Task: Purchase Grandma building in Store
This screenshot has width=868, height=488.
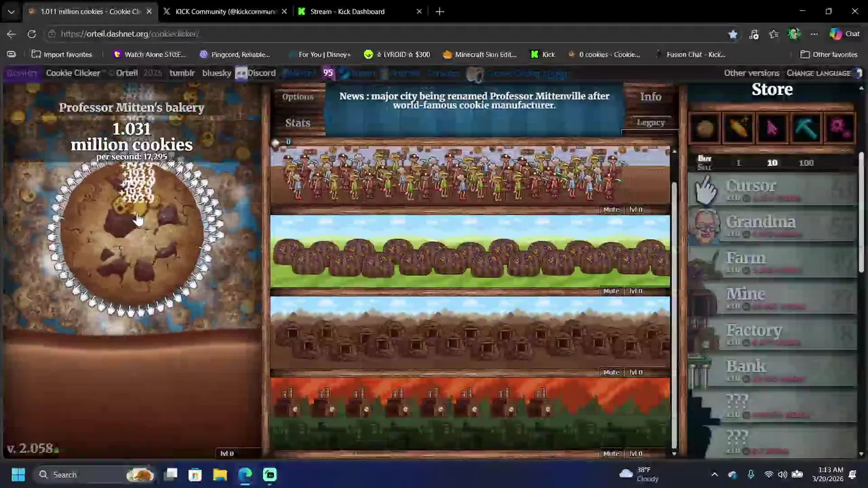Action: 772,226
